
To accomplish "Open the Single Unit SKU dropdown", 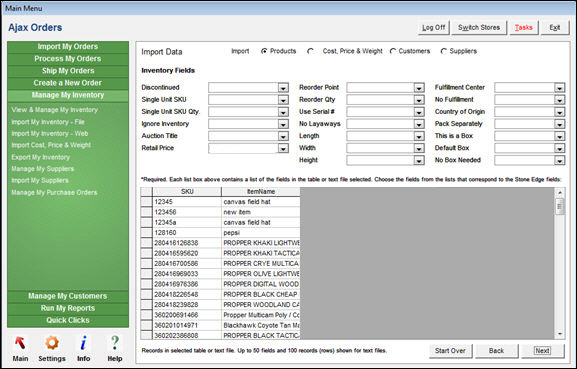I will [x=283, y=100].
